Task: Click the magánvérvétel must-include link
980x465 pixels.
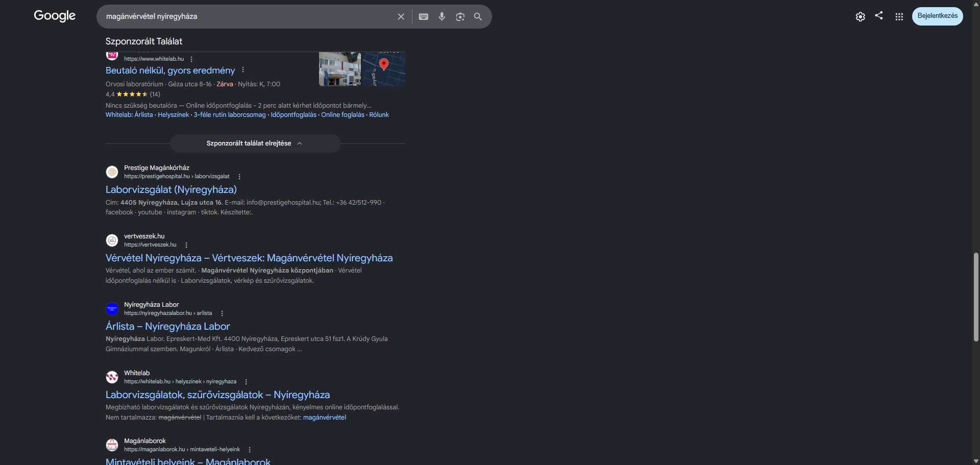Action: click(x=325, y=418)
